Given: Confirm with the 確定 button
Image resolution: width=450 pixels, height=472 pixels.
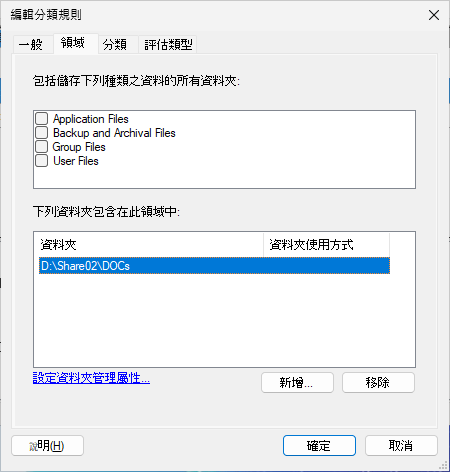Looking at the screenshot, I should coord(319,445).
